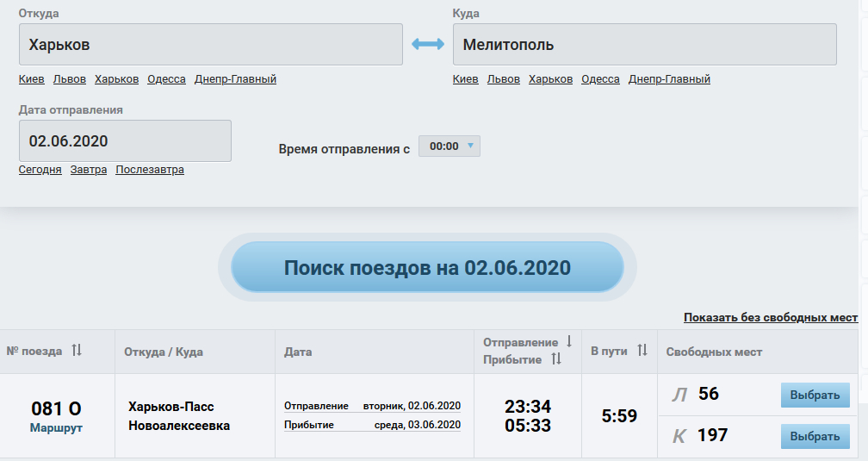Choose Киев under Куда field
The width and height of the screenshot is (868, 461).
point(466,79)
